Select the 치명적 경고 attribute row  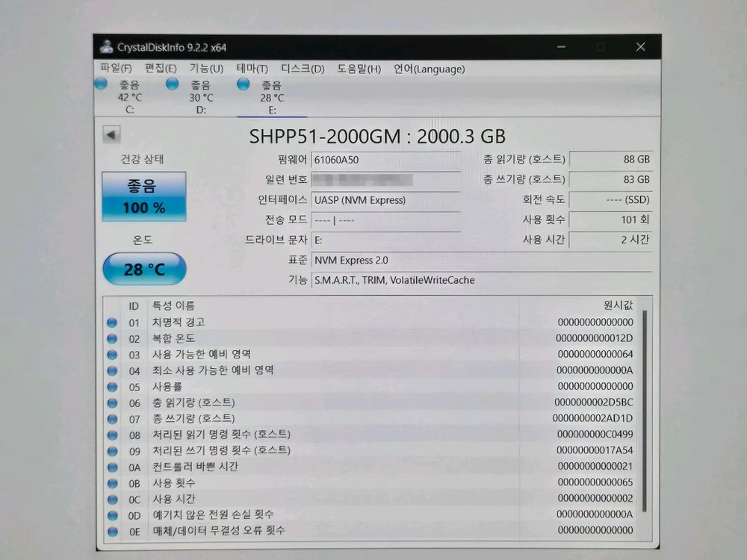[x=371, y=323]
